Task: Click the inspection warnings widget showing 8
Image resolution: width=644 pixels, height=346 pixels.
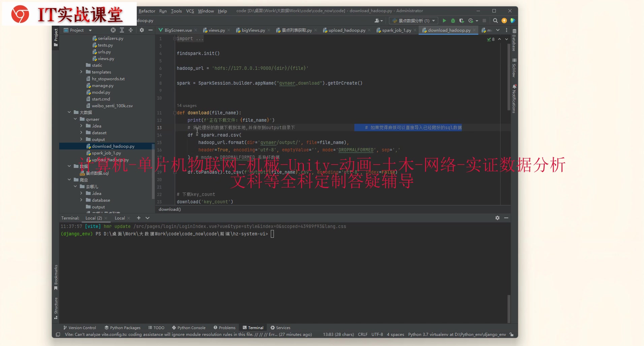Action: 491,39
